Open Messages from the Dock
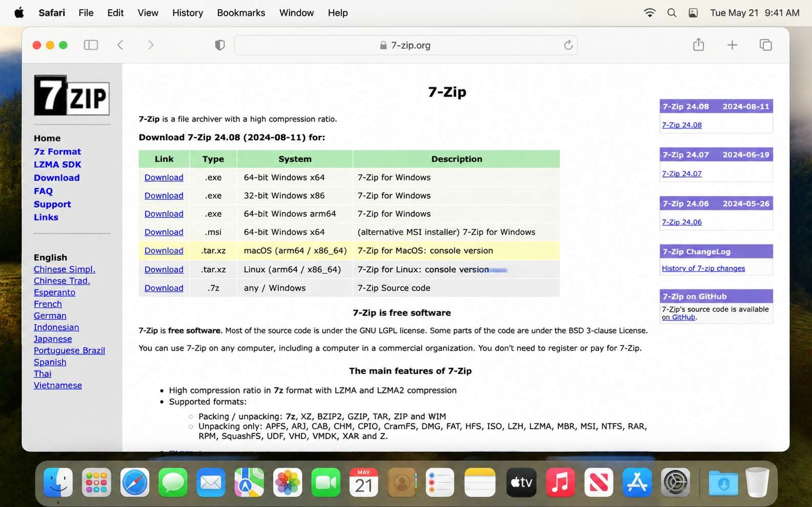The image size is (812, 507). [172, 482]
